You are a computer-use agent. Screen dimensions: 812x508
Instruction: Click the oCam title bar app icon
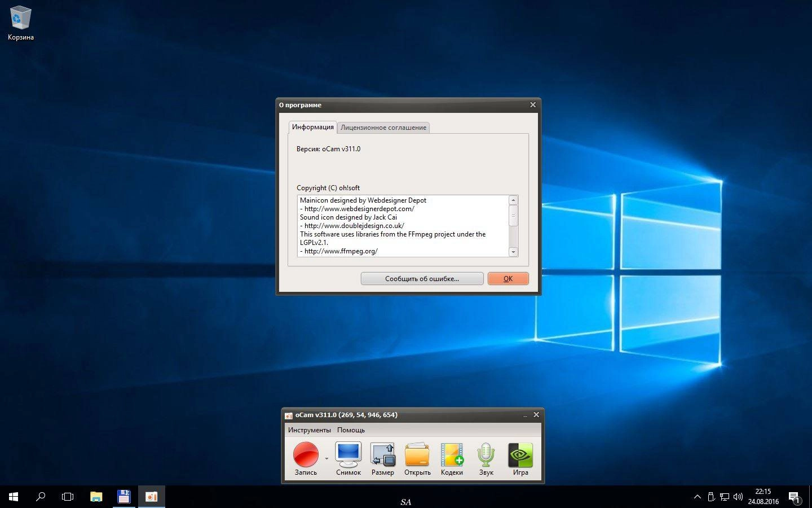coord(289,415)
